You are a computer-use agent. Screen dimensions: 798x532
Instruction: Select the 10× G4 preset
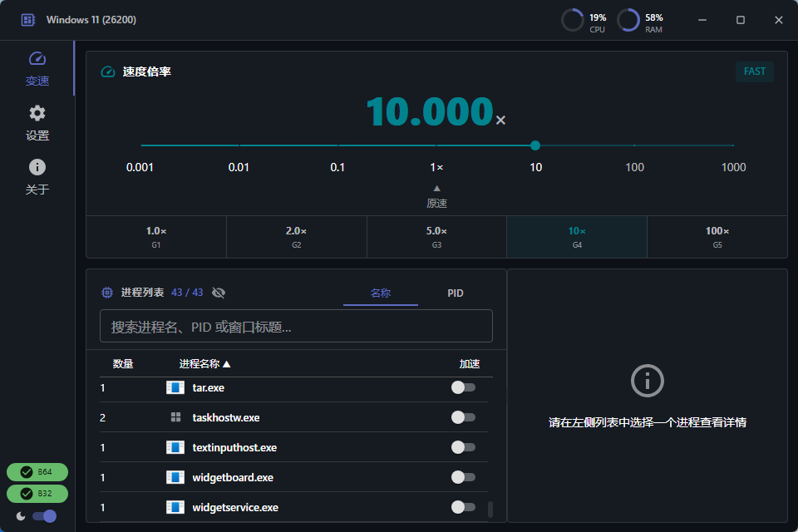(577, 237)
